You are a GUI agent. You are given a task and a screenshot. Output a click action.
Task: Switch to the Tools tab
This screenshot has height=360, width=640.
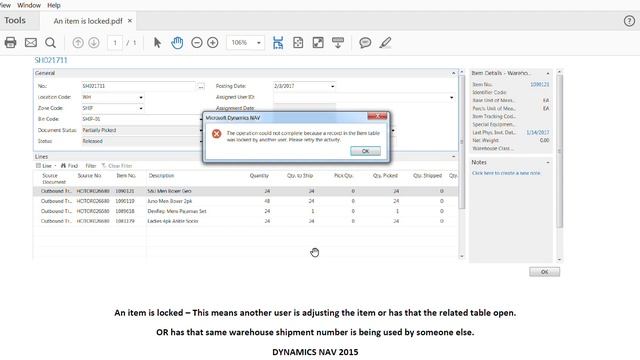coord(15,20)
